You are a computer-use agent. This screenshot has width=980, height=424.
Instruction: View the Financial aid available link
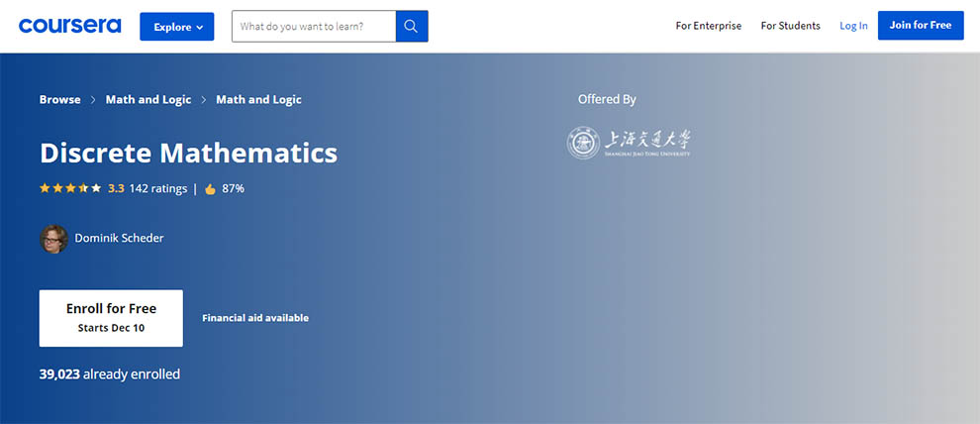pyautogui.click(x=255, y=318)
